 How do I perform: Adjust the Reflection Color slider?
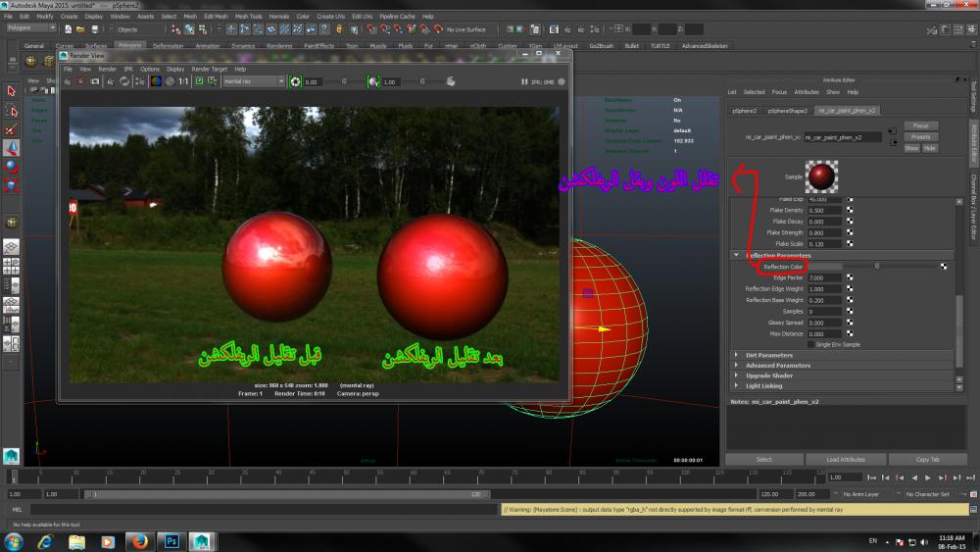877,266
